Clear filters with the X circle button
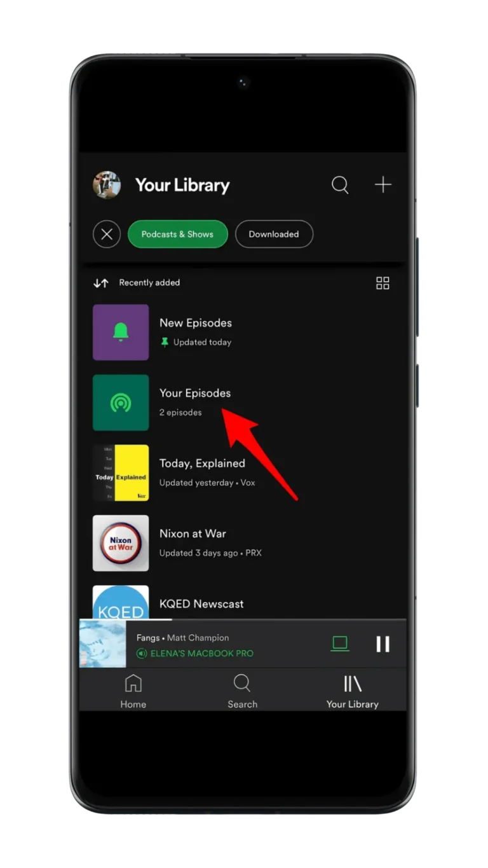The image size is (488, 868). tap(107, 234)
